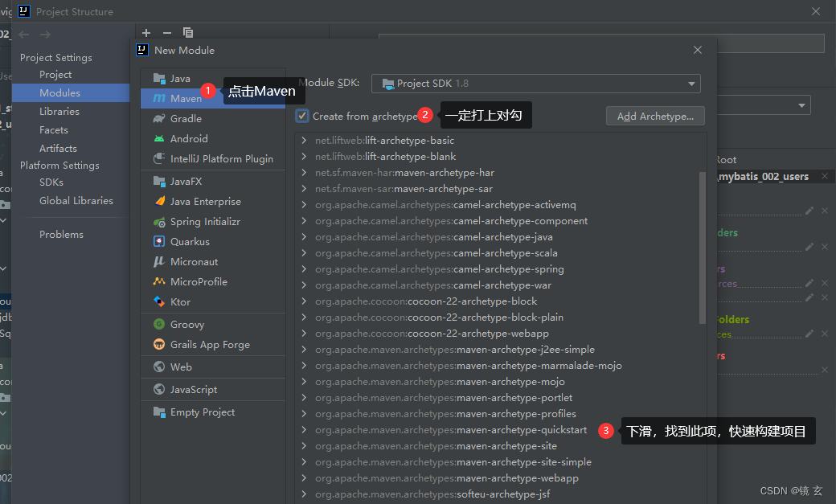Select the Groovy icon
The width and height of the screenshot is (836, 504).
159,324
